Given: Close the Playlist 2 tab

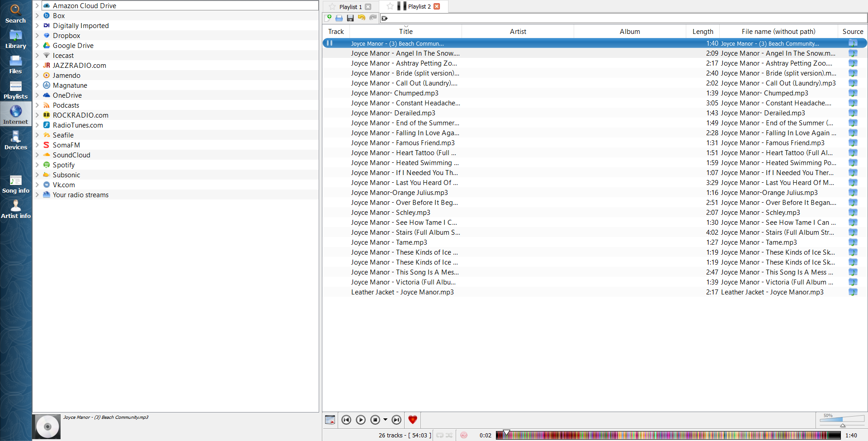Looking at the screenshot, I should tap(437, 6).
